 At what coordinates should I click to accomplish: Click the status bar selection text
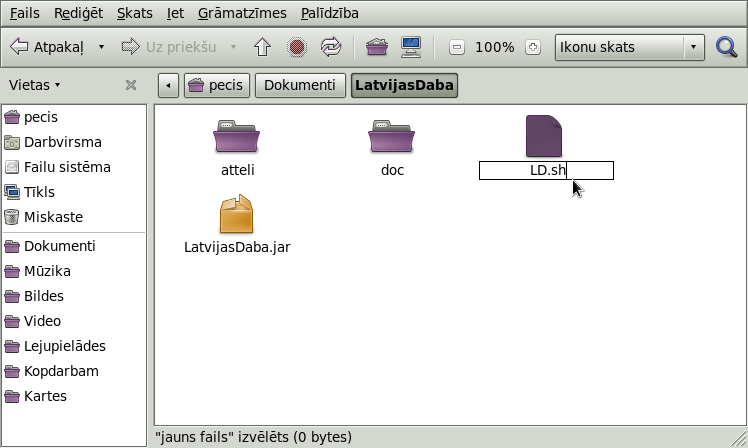(x=253, y=437)
